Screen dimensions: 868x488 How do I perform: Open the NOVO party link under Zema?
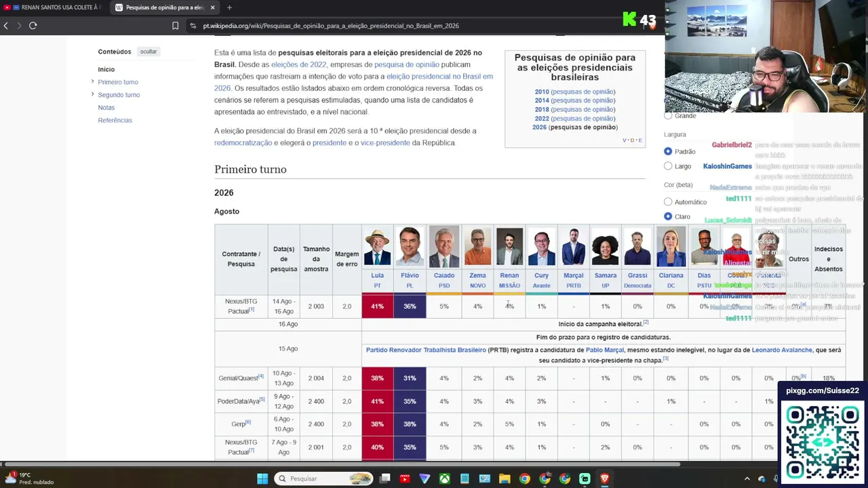477,286
